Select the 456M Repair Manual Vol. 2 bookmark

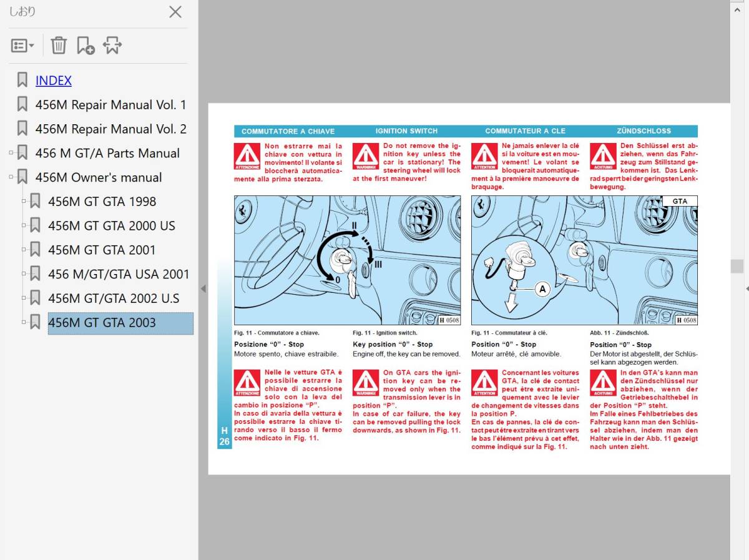[x=110, y=129]
